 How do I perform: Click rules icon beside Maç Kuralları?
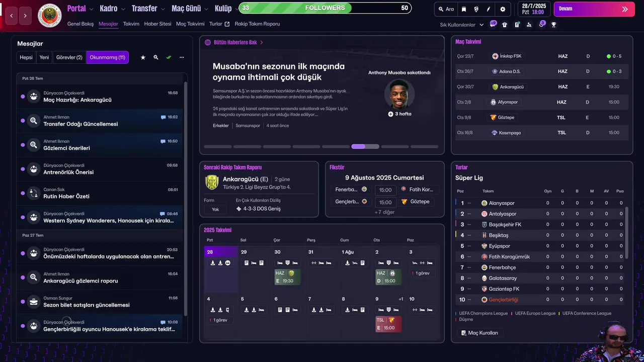click(464, 333)
